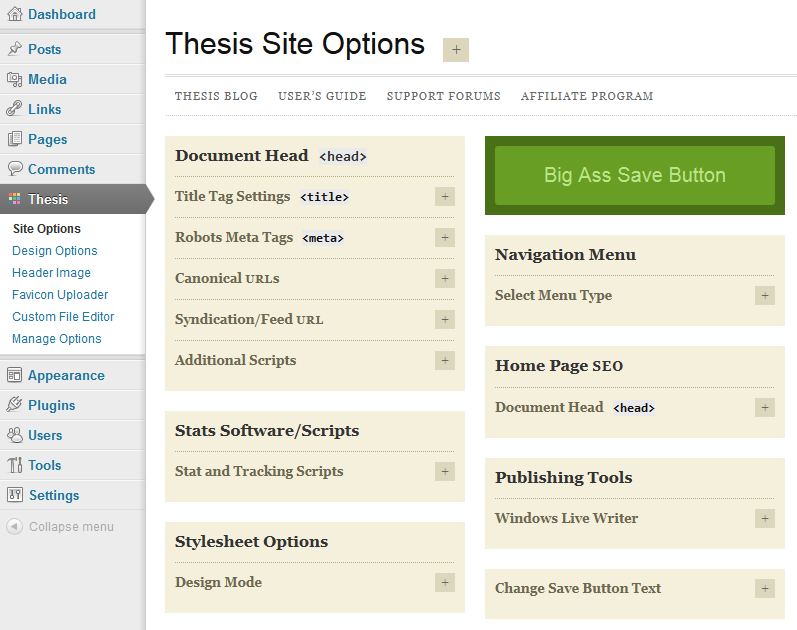Click Stat and Tracking Scripts label
This screenshot has height=630, width=797.
click(259, 471)
